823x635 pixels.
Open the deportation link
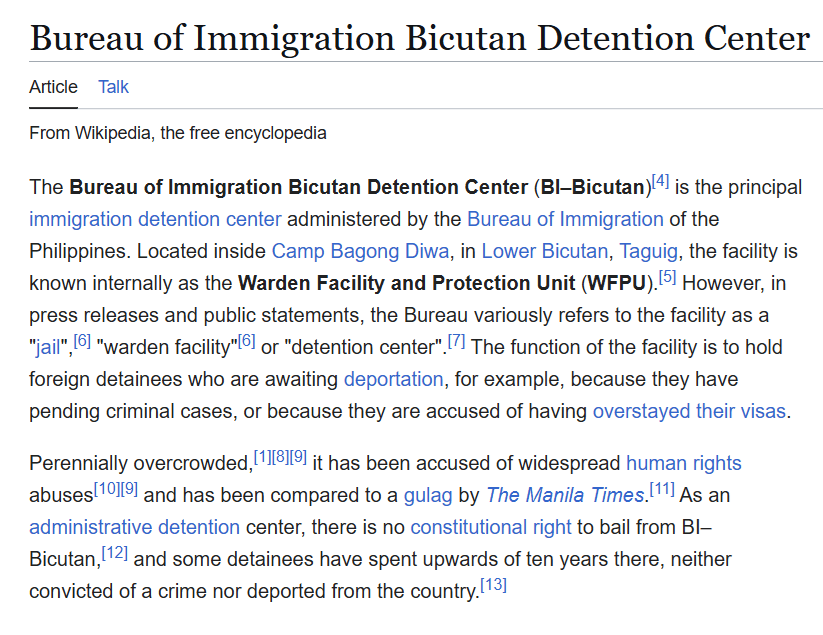[394, 379]
